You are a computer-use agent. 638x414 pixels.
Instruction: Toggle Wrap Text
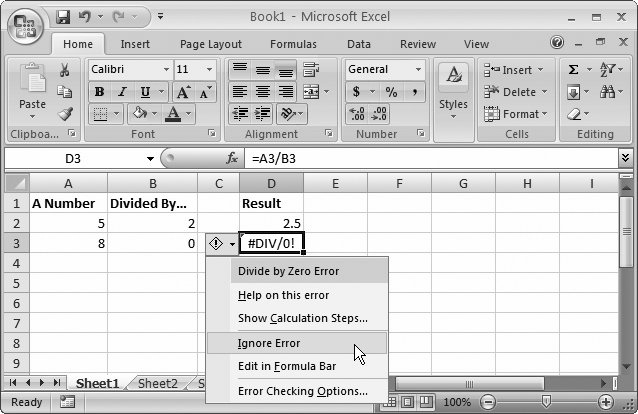point(311,70)
